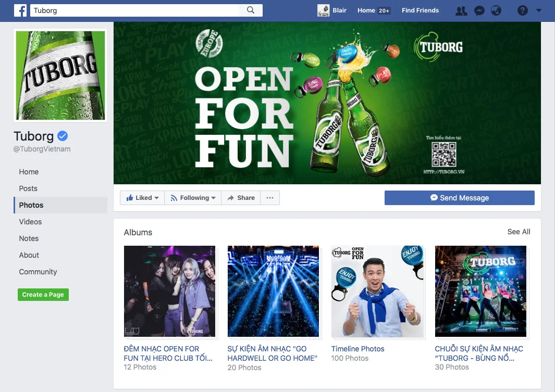Click the 30 Photos count text
This screenshot has height=392, width=555.
point(452,367)
